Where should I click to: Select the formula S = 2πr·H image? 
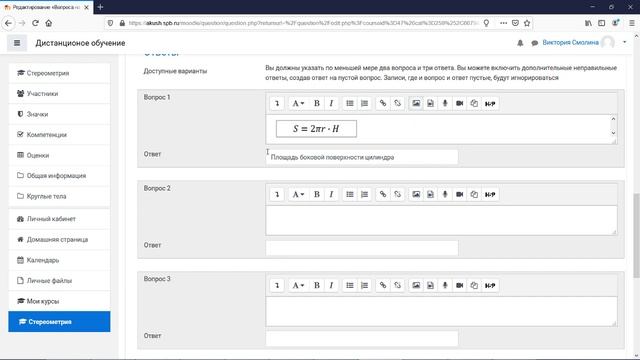tap(316, 129)
